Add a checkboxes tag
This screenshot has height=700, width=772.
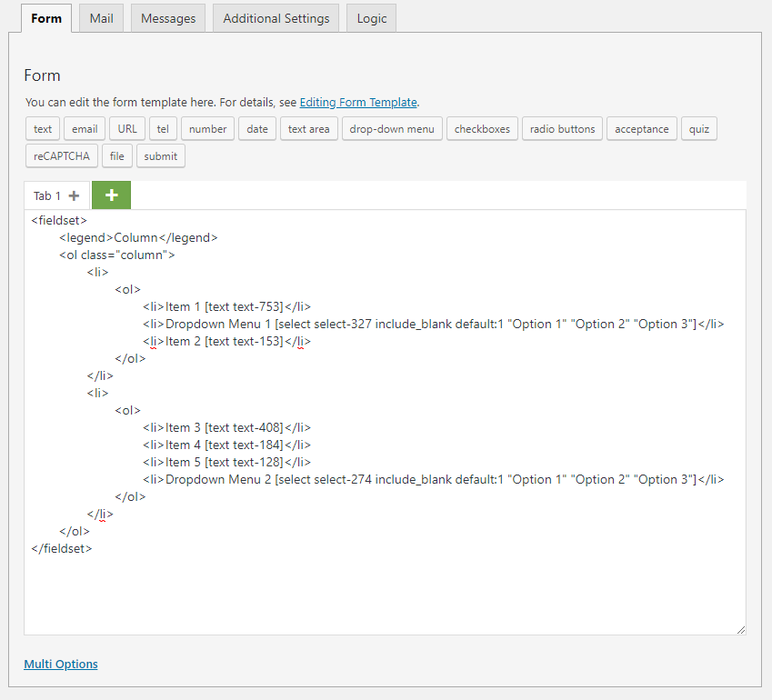[482, 129]
